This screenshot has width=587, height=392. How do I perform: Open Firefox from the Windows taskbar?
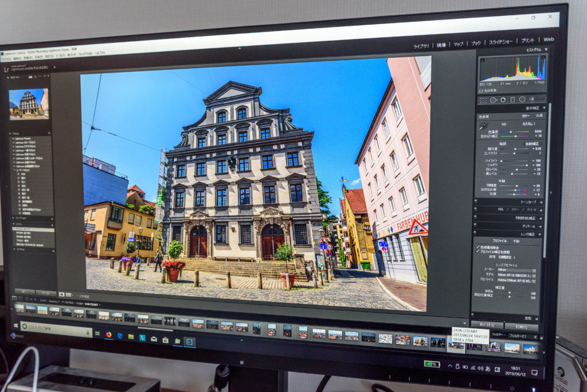click(108, 335)
